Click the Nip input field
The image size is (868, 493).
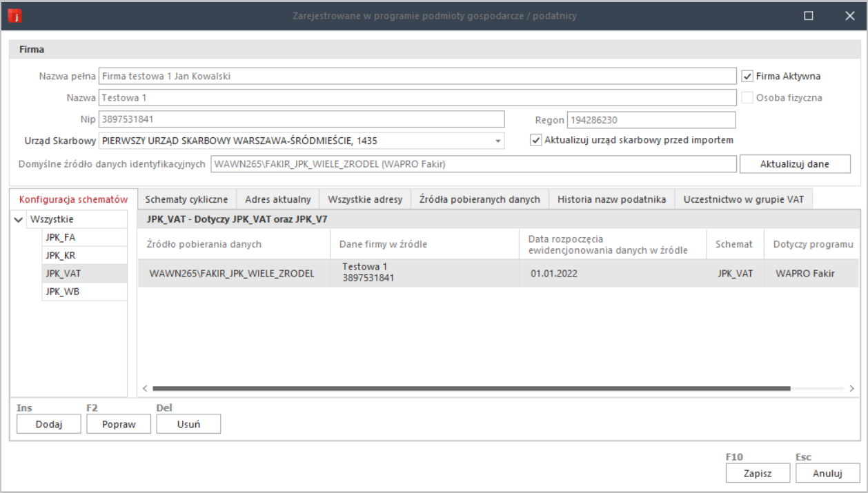302,119
